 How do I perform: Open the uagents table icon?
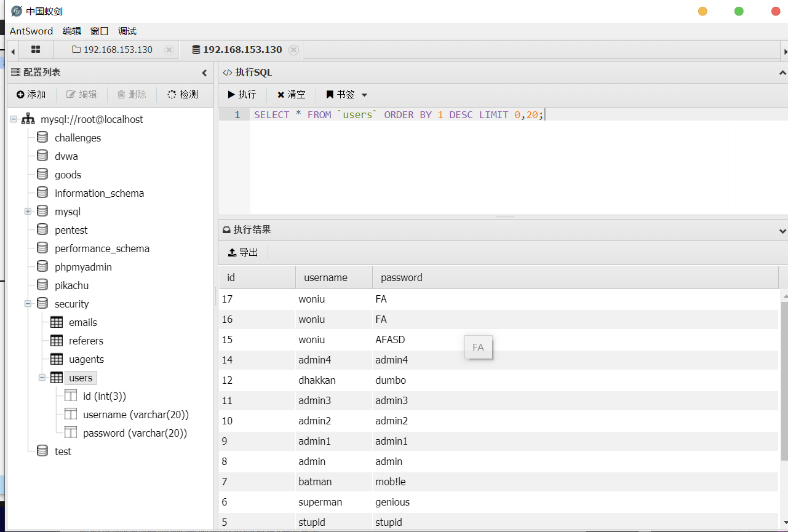coord(57,359)
